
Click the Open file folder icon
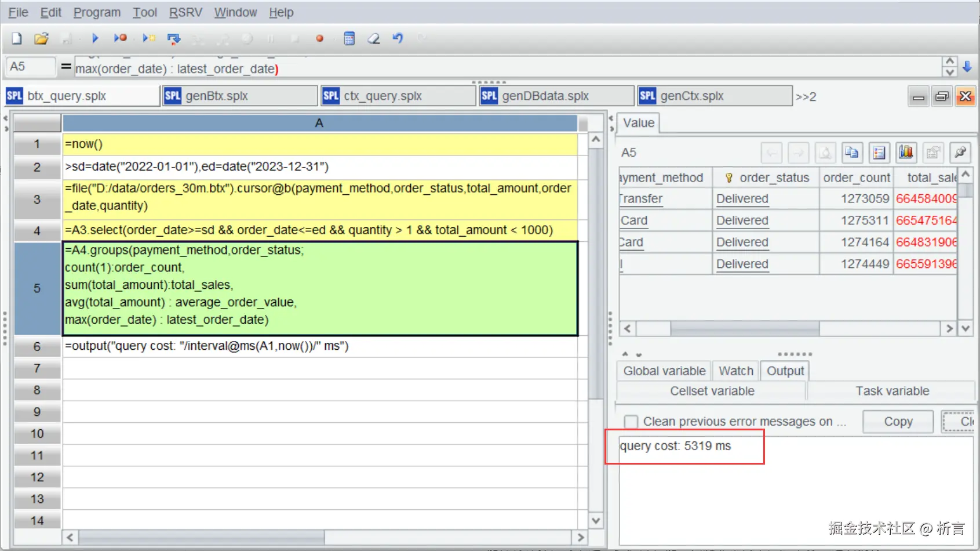pos(41,39)
